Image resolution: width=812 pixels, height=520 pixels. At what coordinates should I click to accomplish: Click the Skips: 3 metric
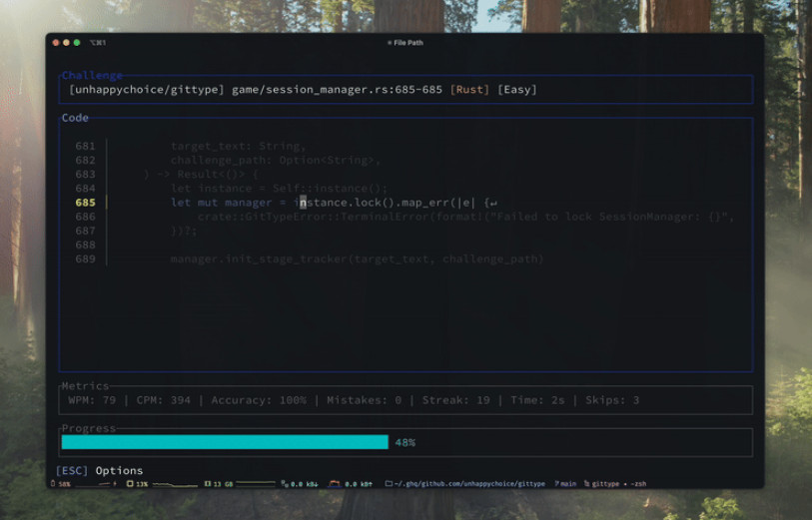tap(612, 400)
